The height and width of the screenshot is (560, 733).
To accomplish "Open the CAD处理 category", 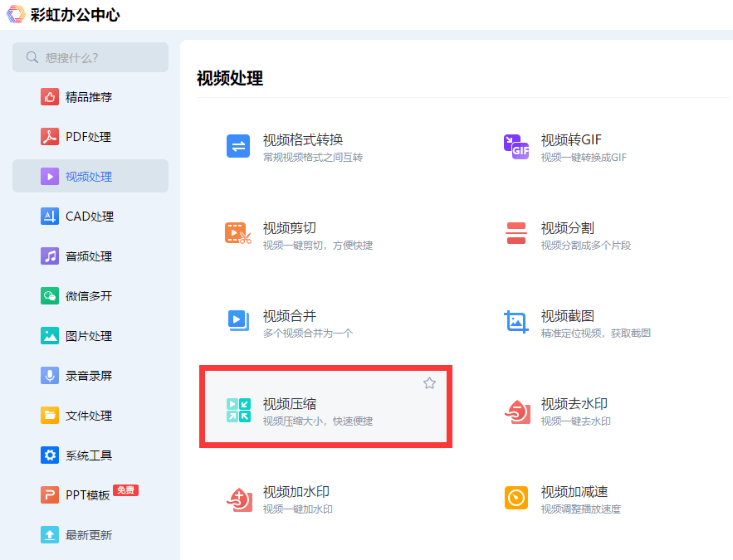I will (x=90, y=217).
